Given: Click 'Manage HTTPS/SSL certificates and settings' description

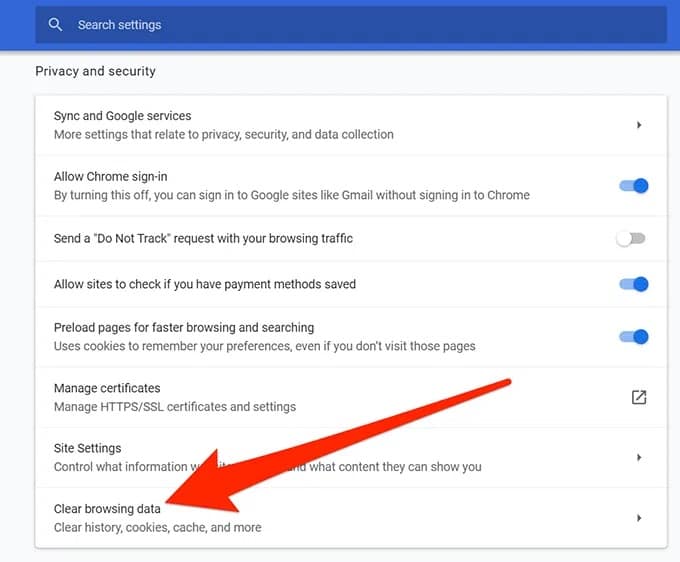Looking at the screenshot, I should coord(175,407).
